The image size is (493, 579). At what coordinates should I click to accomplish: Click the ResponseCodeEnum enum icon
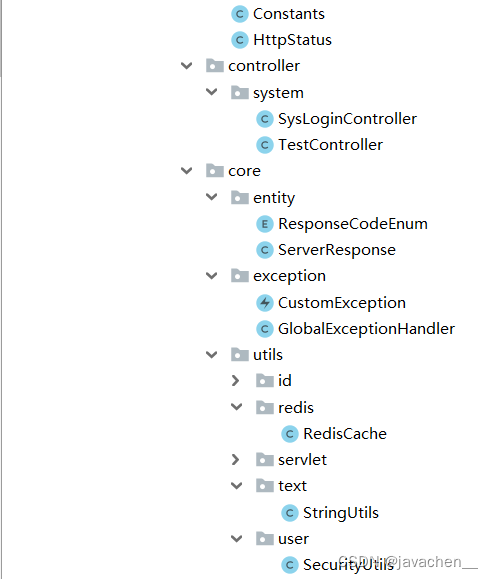[x=264, y=224]
